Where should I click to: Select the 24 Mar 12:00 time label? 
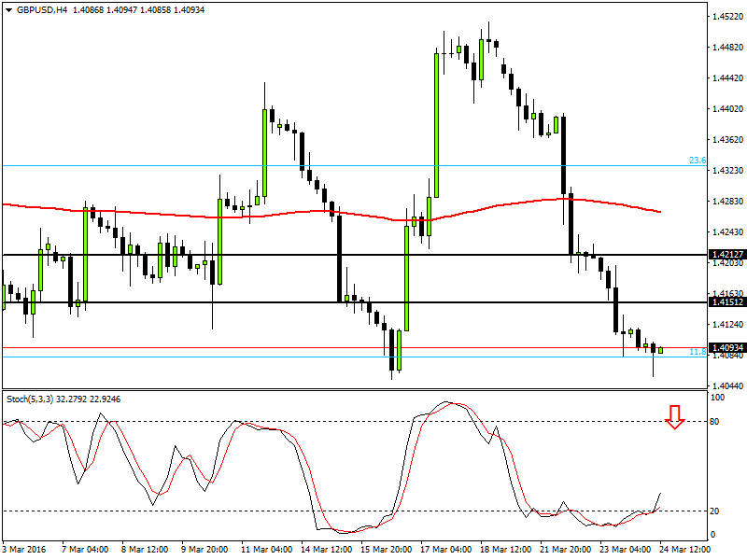click(x=684, y=550)
